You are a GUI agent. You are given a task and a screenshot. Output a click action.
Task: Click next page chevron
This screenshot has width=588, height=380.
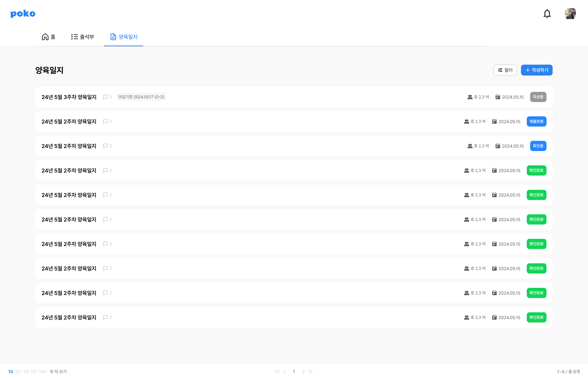303,371
